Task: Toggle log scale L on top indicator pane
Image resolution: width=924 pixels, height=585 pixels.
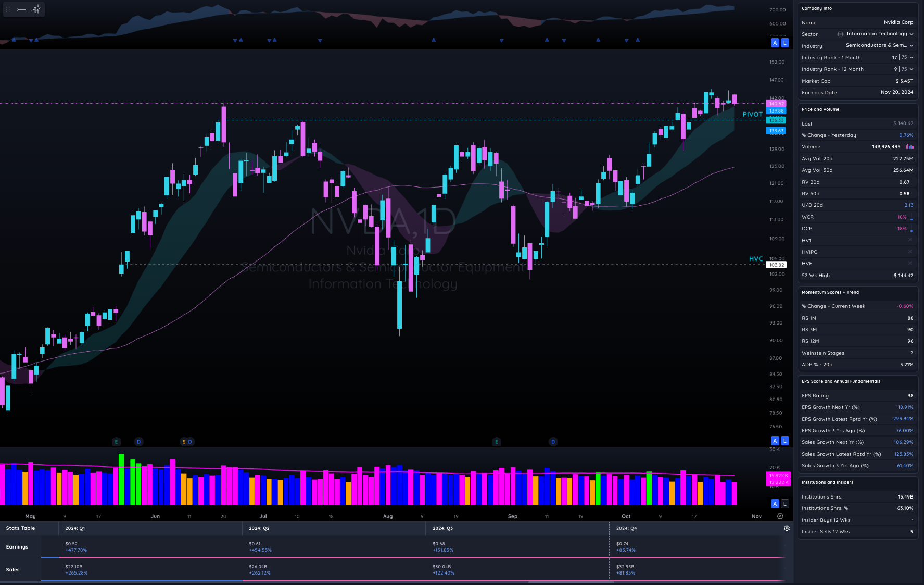Action: [785, 43]
